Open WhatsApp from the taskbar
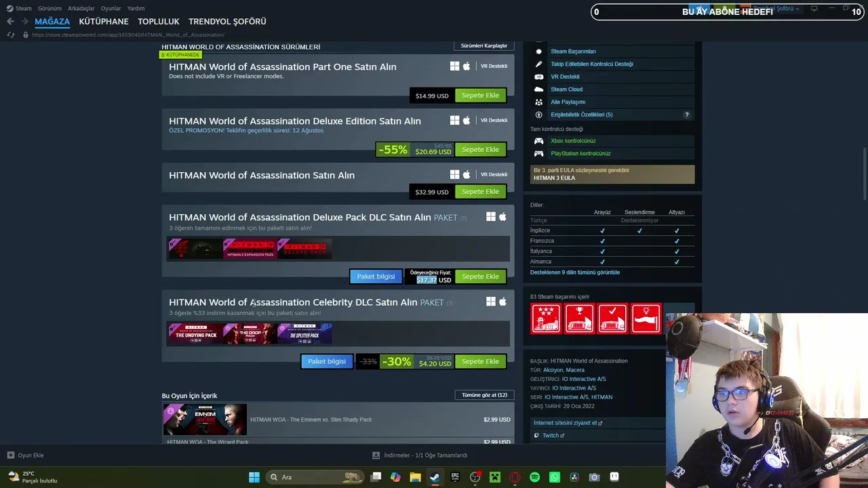This screenshot has height=488, width=868. (555, 477)
